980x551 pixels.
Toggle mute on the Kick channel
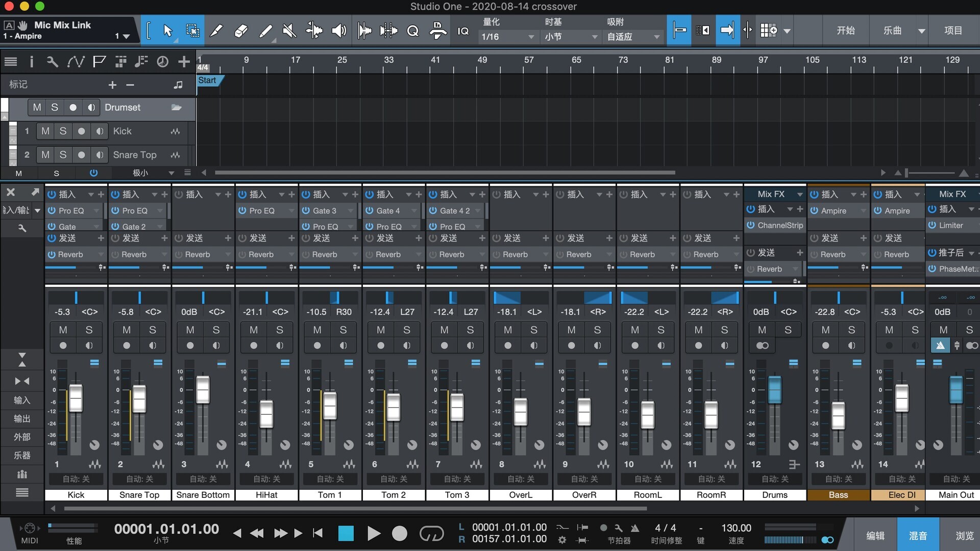[63, 330]
